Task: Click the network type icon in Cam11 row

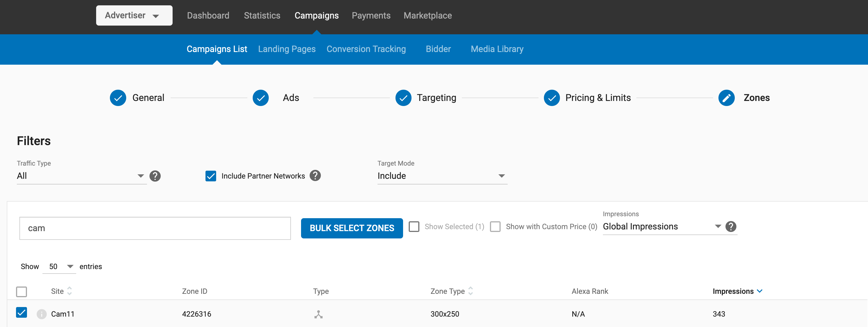Action: click(x=318, y=314)
